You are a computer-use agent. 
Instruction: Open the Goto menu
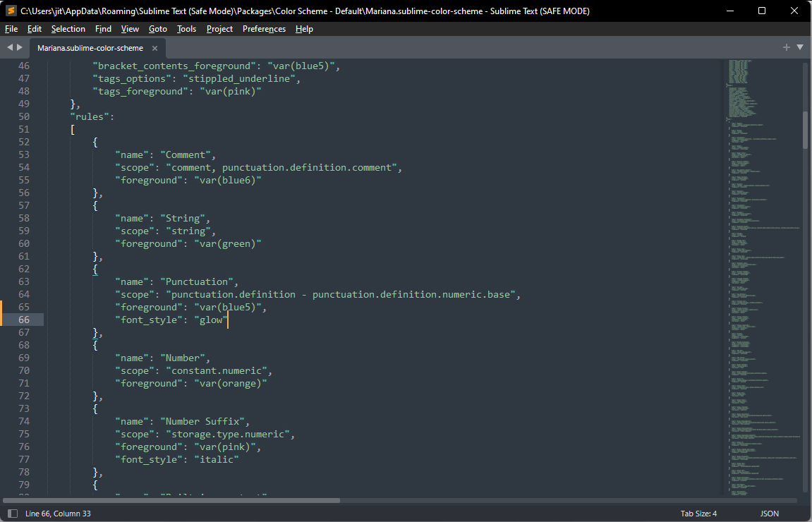click(158, 29)
